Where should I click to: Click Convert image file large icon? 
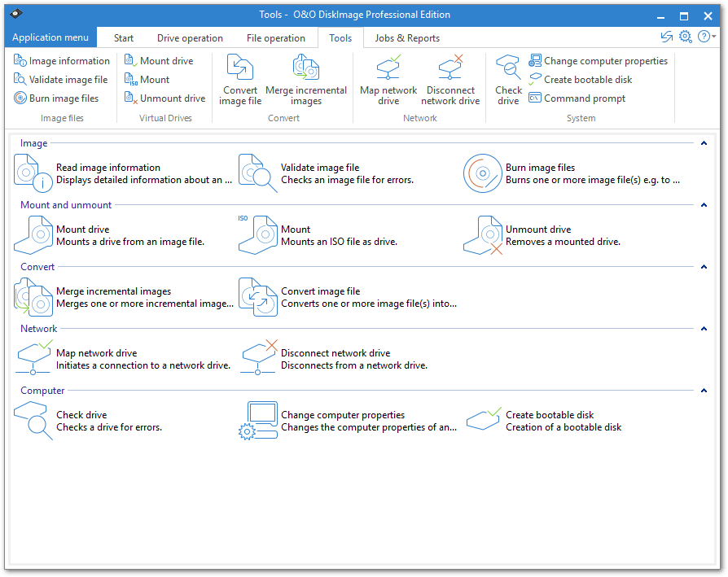(x=257, y=297)
